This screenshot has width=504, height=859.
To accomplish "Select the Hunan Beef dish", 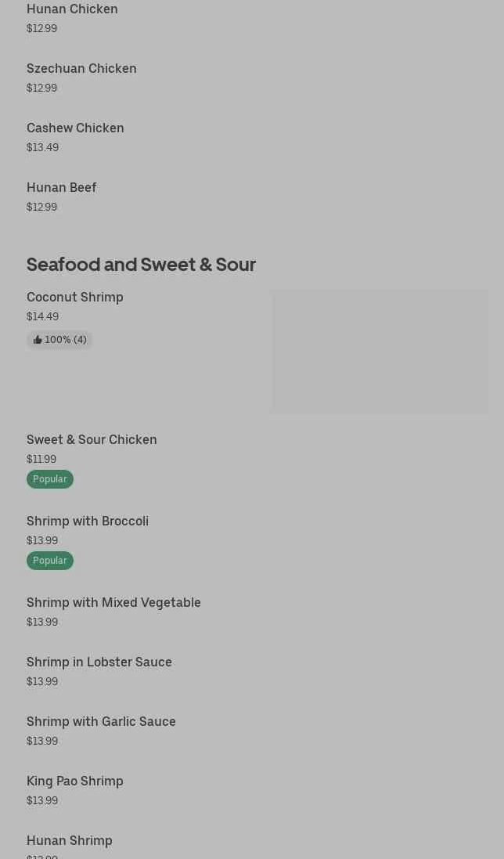I will [62, 188].
